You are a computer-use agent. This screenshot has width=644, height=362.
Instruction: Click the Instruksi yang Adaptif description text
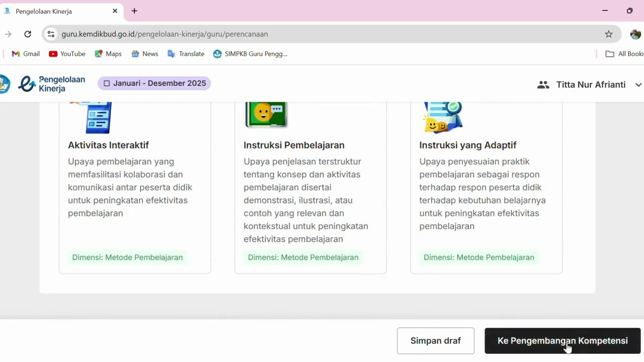tap(482, 194)
